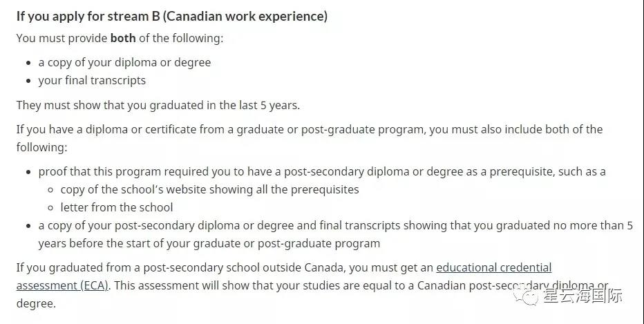
Task: Click the "If you have a diploma or certificate" paragraph
Action: coord(310,138)
